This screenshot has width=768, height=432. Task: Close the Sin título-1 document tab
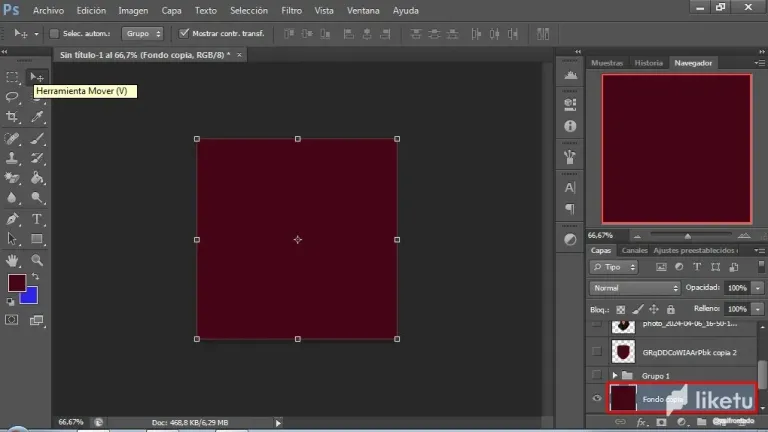click(239, 55)
